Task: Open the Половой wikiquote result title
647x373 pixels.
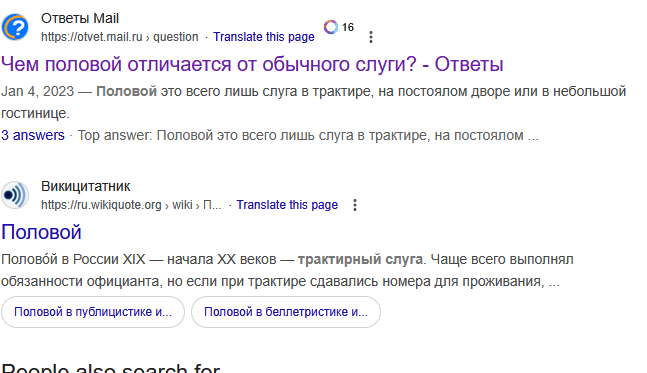Action: click(x=41, y=232)
